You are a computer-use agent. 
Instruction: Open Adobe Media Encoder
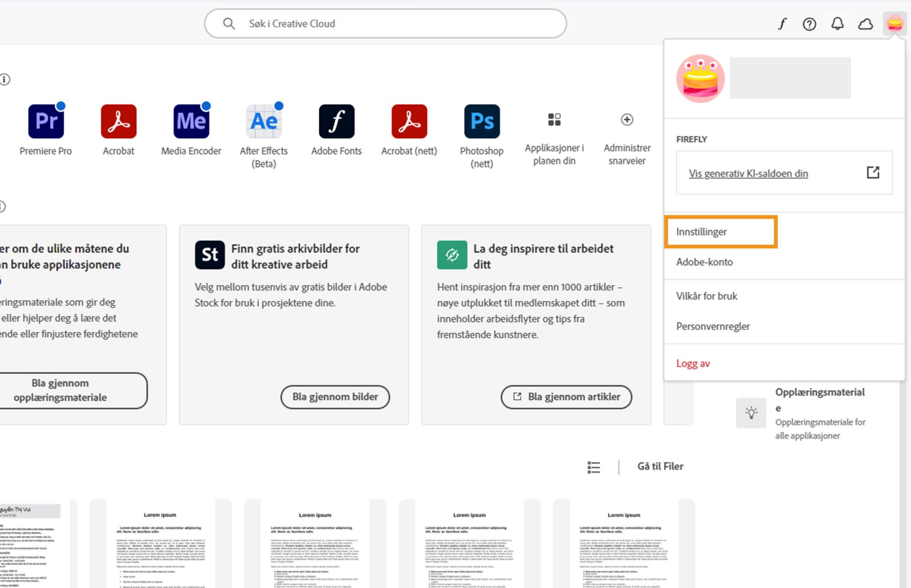(x=190, y=121)
